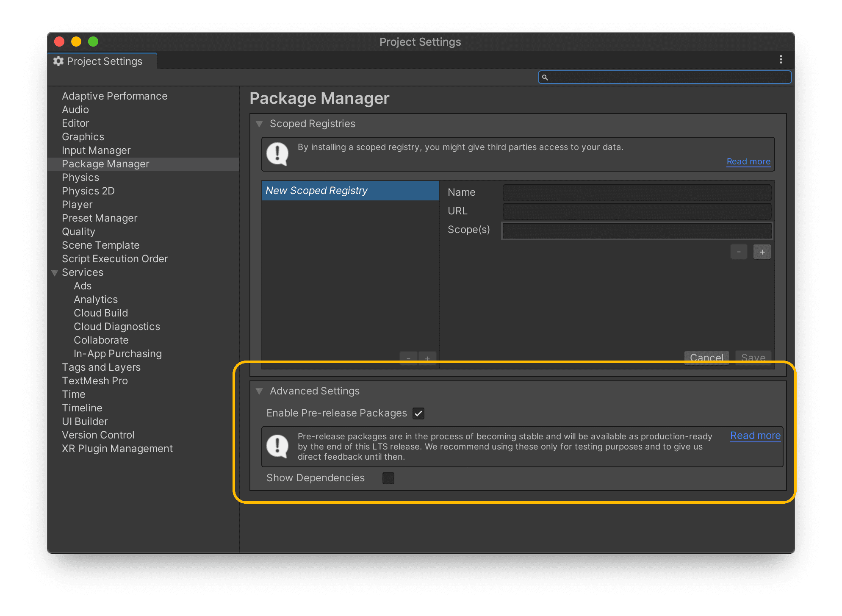Click the Cancel button for the registry

point(706,358)
